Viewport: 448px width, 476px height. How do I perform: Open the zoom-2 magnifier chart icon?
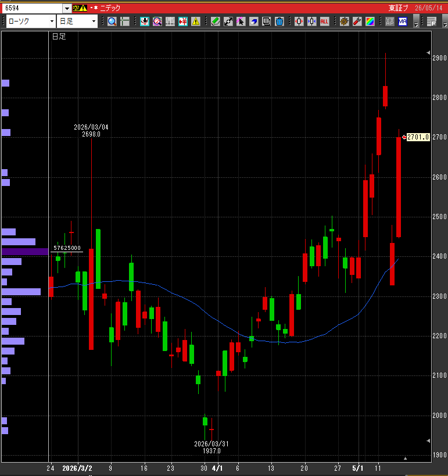click(157, 22)
